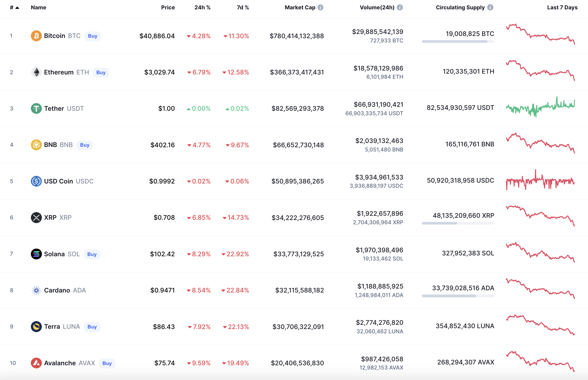
Task: Click the Bitcoin orange logo icon
Action: tap(36, 36)
